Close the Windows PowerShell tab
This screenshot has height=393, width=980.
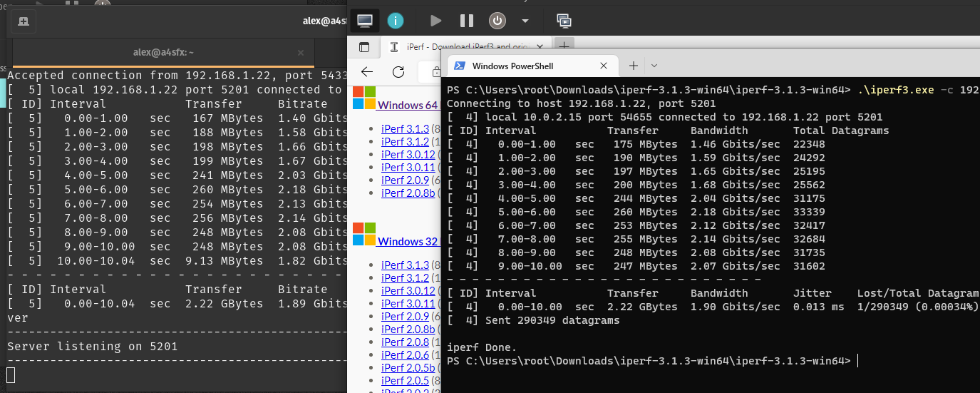pyautogui.click(x=604, y=66)
